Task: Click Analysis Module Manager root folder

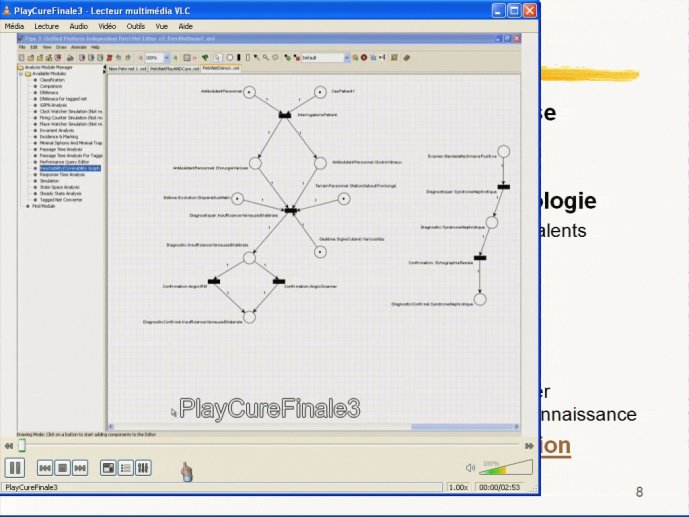Action: (x=48, y=67)
